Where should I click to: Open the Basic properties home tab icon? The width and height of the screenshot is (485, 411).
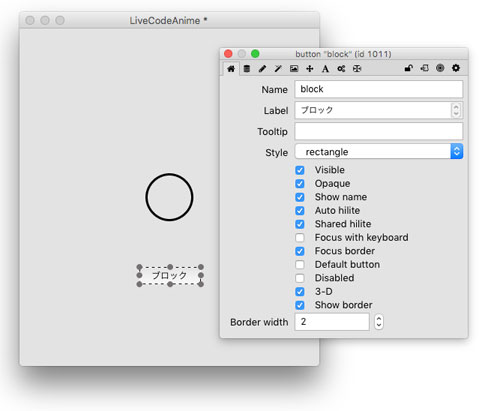(x=231, y=69)
